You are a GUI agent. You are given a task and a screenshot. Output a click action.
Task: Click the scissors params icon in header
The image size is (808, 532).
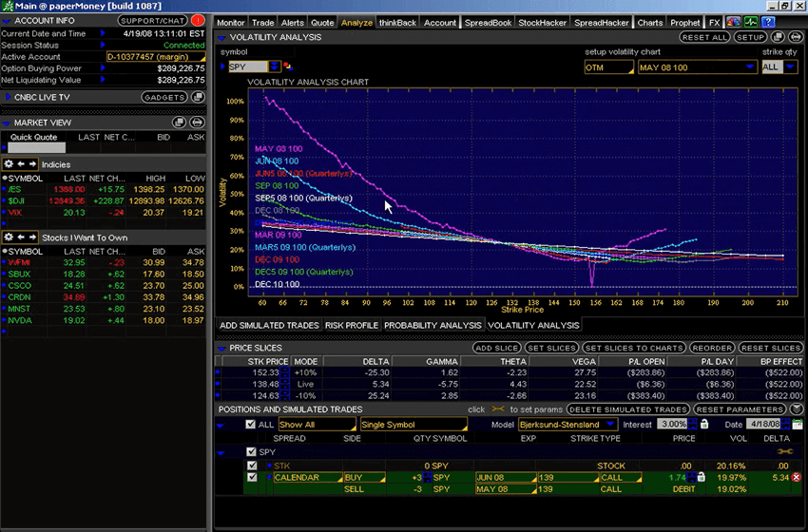tap(498, 409)
